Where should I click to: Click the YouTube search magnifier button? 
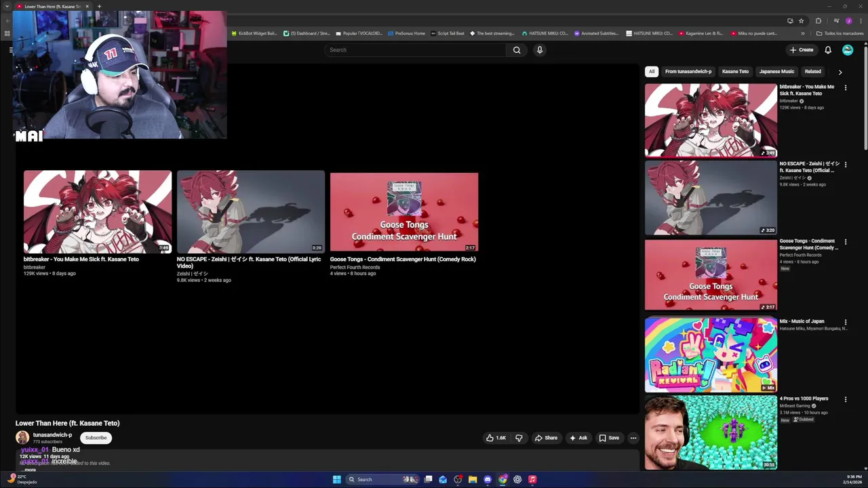pyautogui.click(x=517, y=49)
